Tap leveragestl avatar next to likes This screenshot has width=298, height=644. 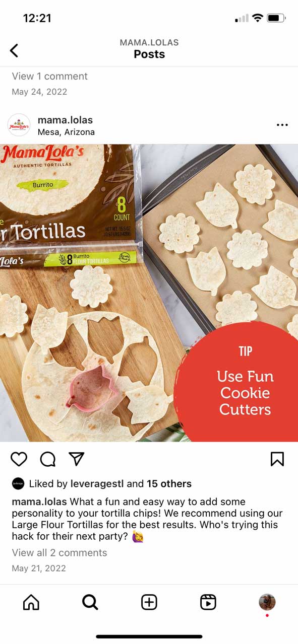(x=18, y=484)
